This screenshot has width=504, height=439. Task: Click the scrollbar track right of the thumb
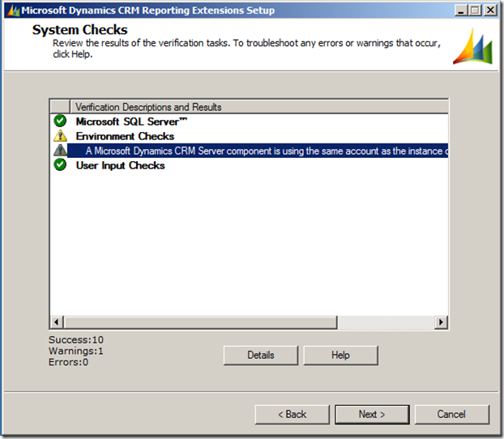(x=386, y=322)
